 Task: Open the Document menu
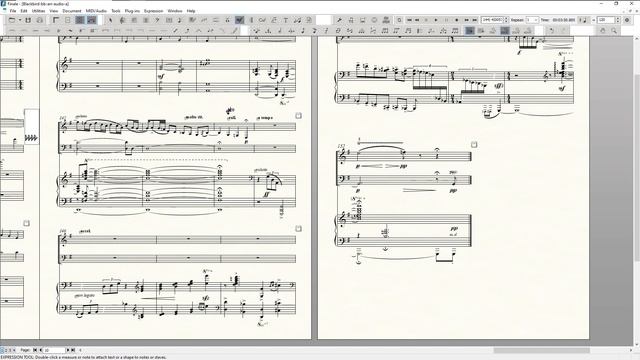72,11
